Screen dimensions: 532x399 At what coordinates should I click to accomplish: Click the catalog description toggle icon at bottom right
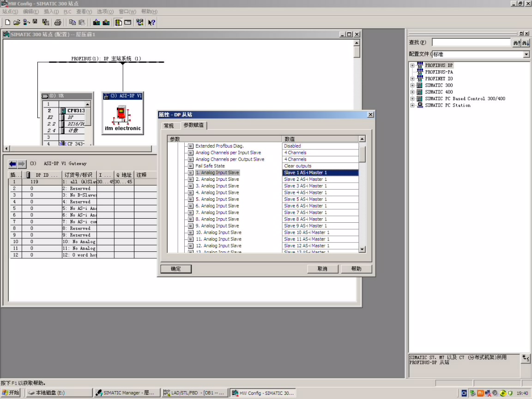click(525, 358)
